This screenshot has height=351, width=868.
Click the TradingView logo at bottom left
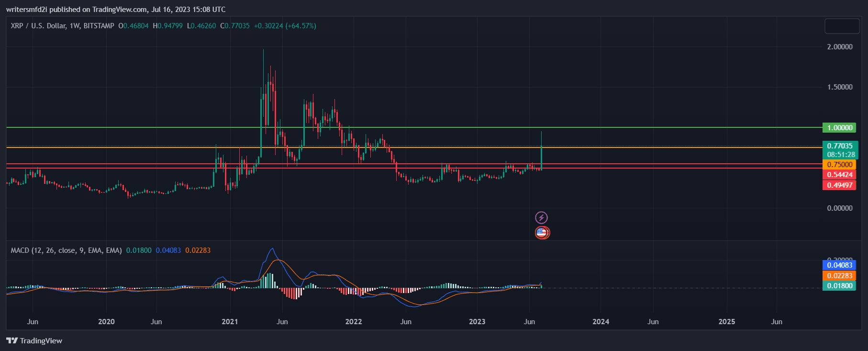[34, 340]
